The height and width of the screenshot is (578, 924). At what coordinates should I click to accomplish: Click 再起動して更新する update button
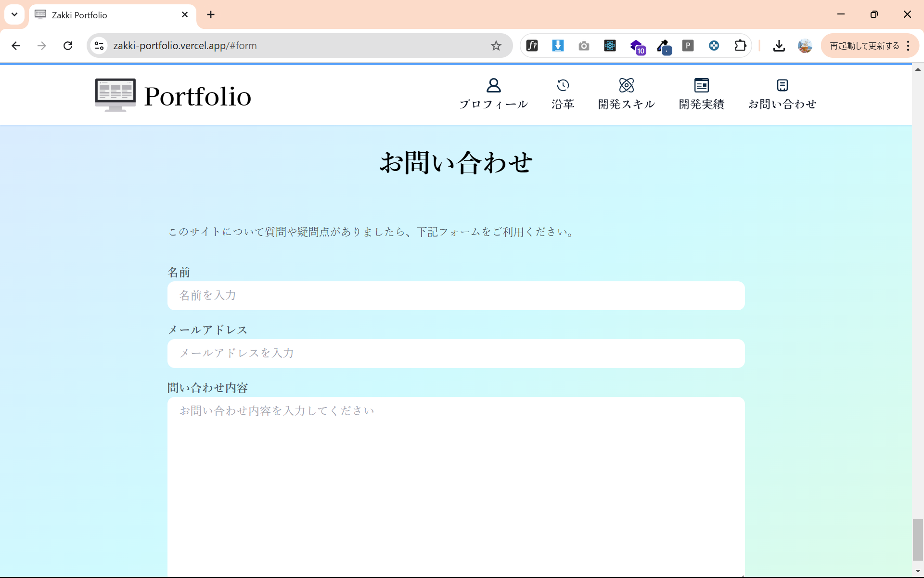click(864, 46)
